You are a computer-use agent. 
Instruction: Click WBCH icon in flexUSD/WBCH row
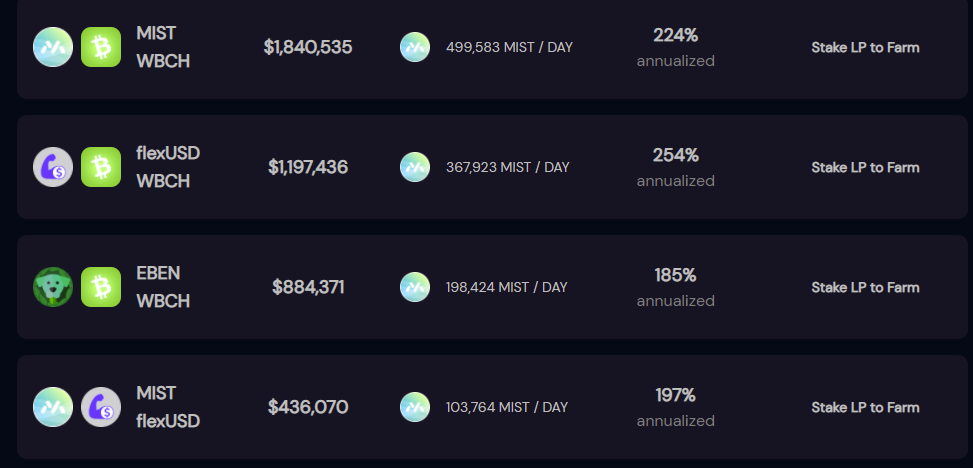point(101,167)
